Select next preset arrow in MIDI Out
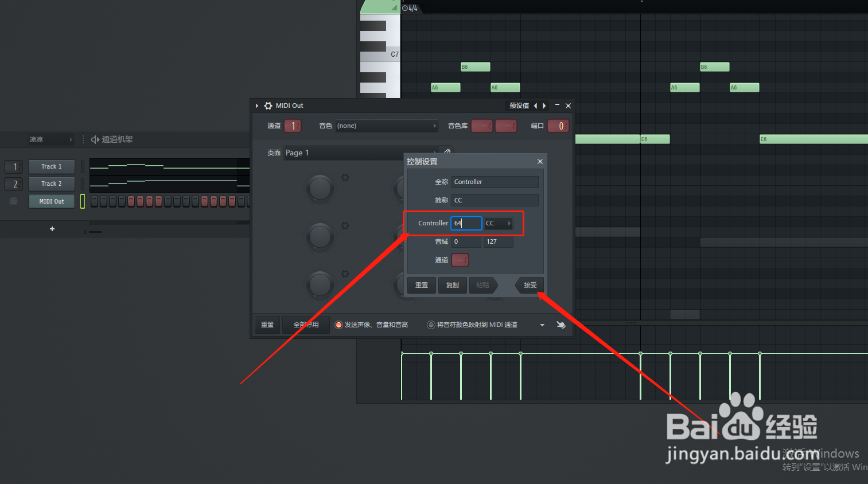This screenshot has height=484, width=868. [544, 106]
